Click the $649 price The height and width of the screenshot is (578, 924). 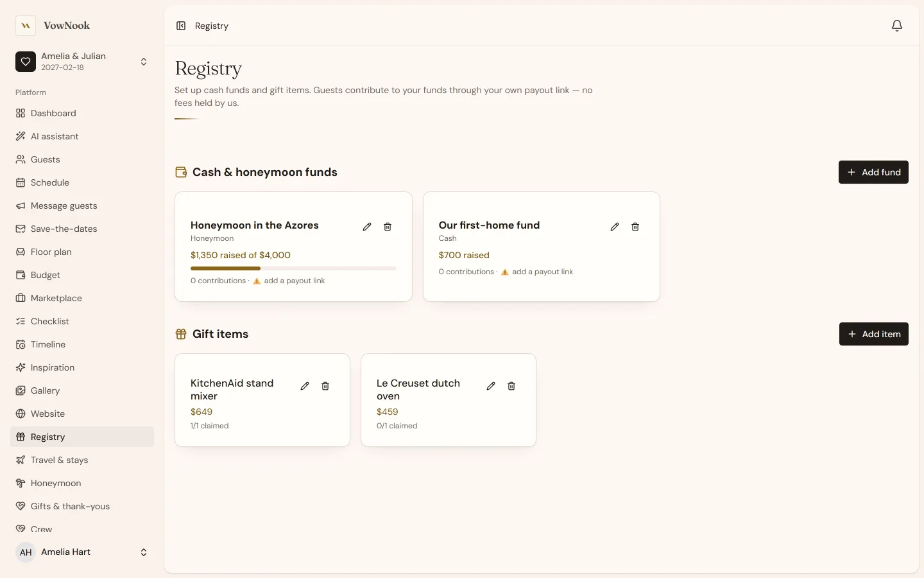201,412
